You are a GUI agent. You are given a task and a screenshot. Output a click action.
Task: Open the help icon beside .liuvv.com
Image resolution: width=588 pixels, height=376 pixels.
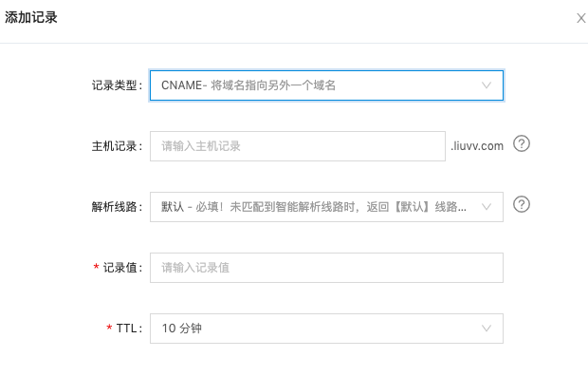[x=522, y=143]
